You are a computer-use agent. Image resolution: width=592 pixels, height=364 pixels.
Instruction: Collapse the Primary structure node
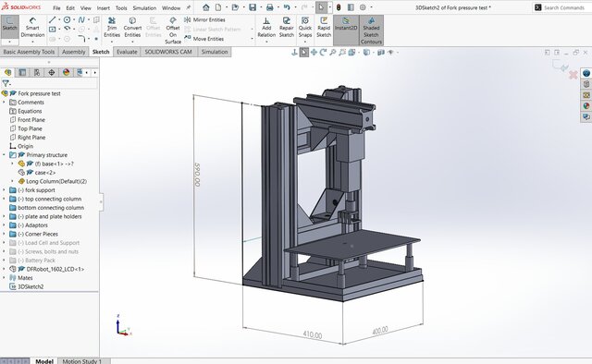[x=4, y=155]
